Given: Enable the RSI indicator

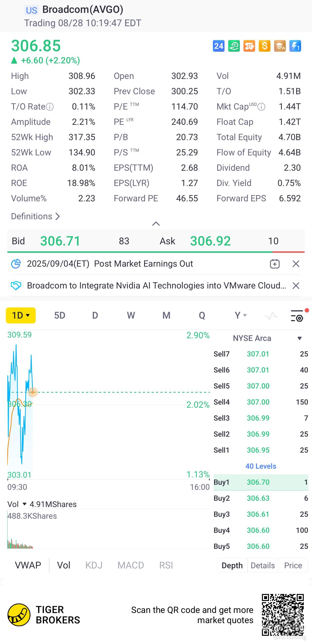Looking at the screenshot, I should point(166,565).
